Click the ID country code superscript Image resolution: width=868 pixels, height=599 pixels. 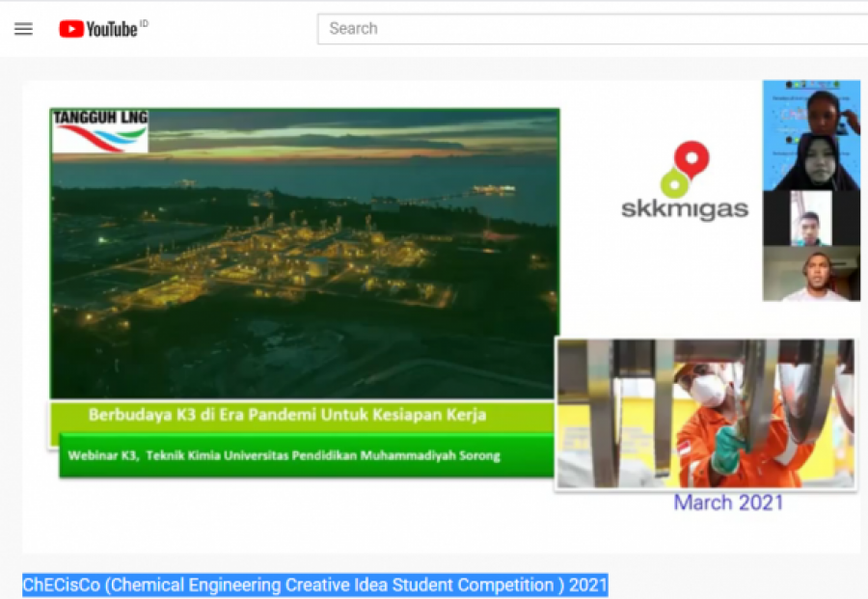[x=144, y=23]
